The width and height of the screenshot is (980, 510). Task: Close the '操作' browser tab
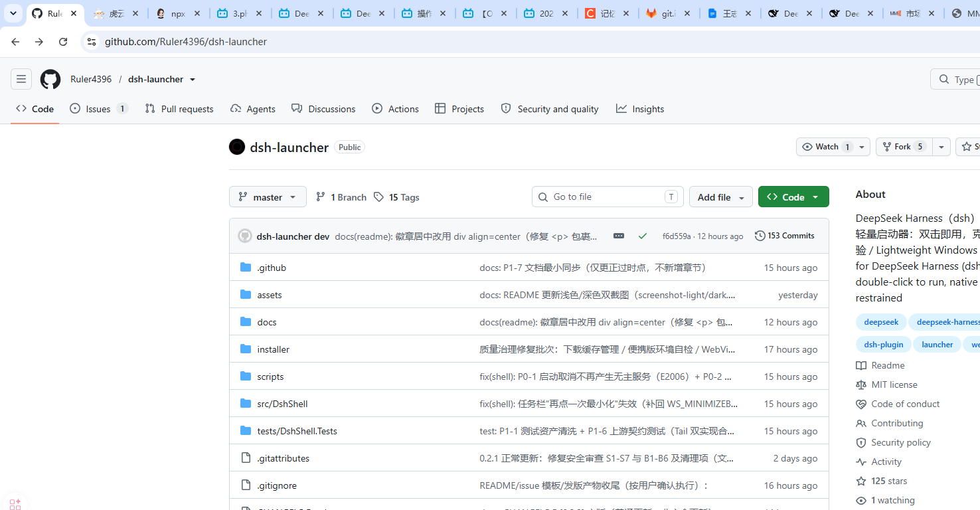443,13
